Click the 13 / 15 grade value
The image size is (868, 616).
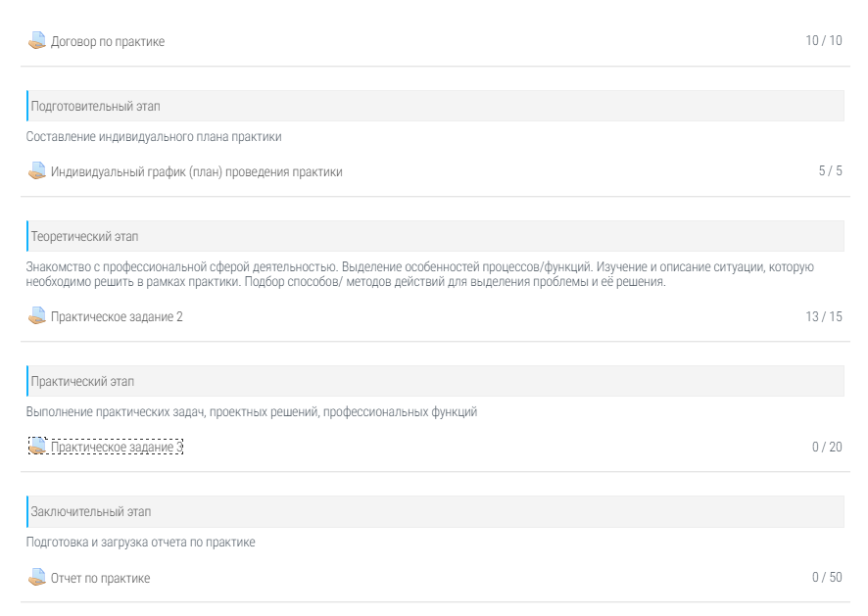823,316
